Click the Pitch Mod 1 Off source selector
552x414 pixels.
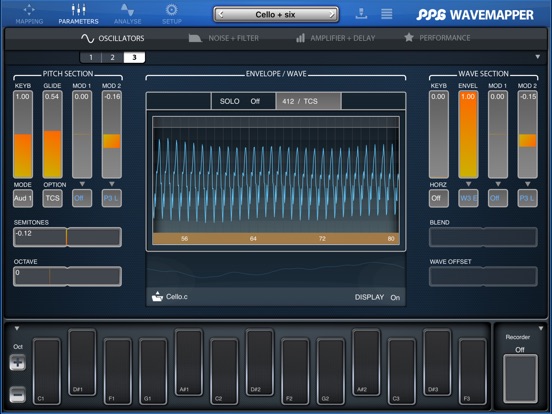pyautogui.click(x=82, y=198)
